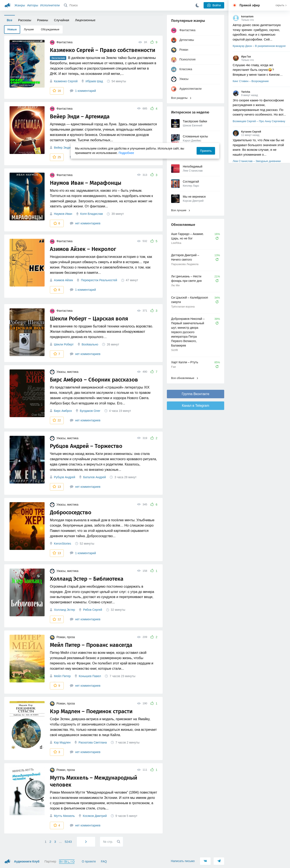
Task: Click search magnifier in page number field
Action: tap(118, 842)
